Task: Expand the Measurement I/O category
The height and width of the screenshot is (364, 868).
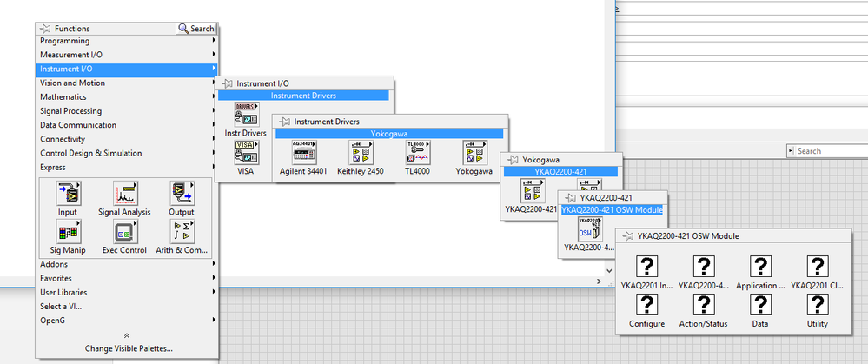Action: (128, 55)
